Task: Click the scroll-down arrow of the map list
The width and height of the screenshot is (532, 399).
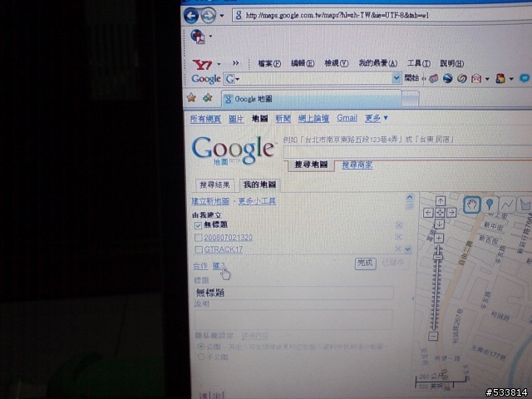Action: pyautogui.click(x=408, y=249)
